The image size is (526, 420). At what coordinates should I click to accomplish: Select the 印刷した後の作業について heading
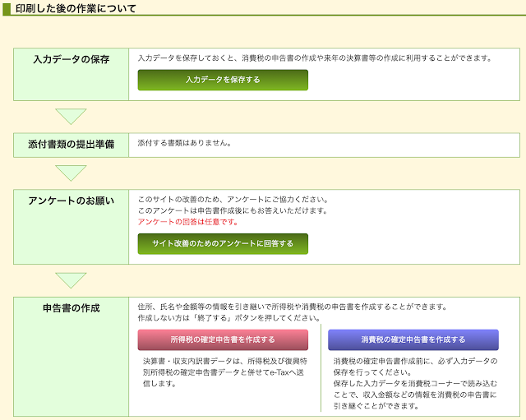click(x=76, y=9)
